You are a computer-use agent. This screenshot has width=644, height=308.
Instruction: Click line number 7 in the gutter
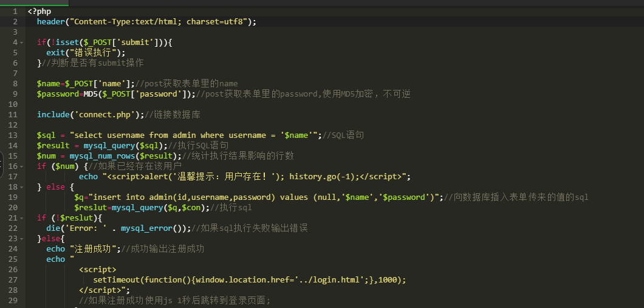tap(15, 74)
